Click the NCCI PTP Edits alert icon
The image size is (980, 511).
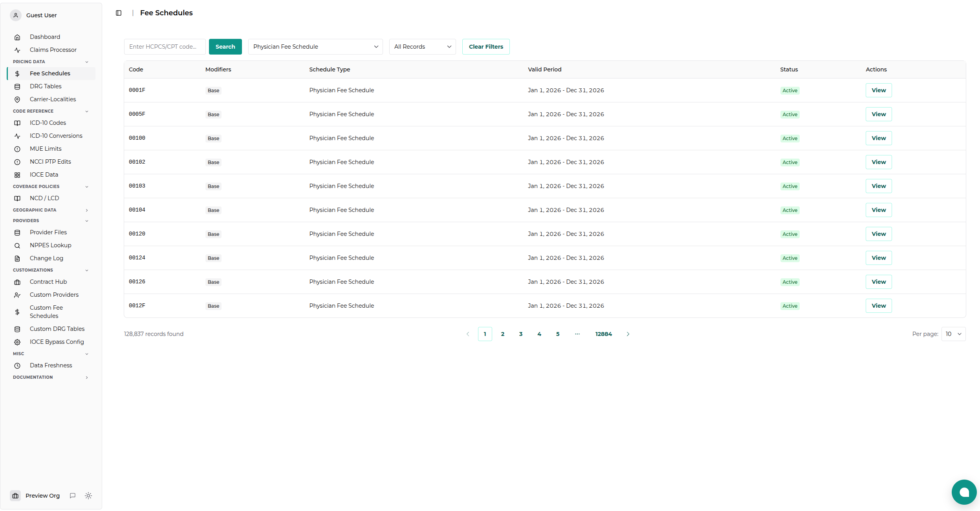pos(17,162)
